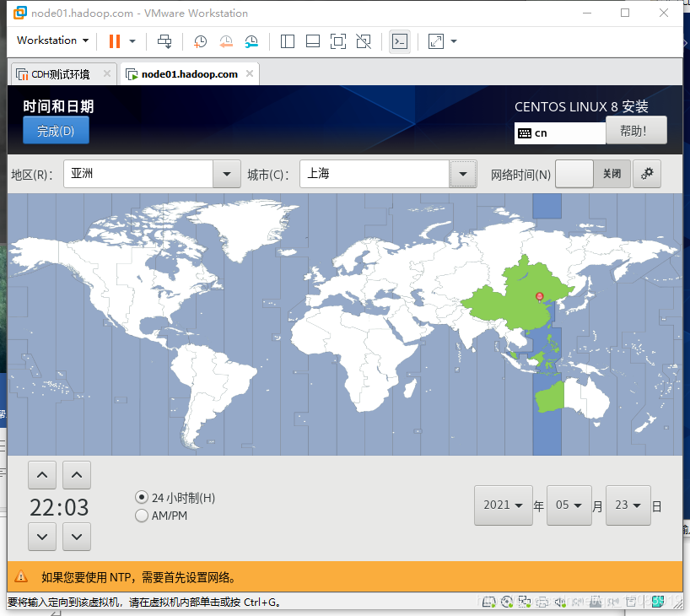Click the 如果您要使用 NTP warning message
Image resolution: width=690 pixels, height=616 pixels.
point(138,577)
